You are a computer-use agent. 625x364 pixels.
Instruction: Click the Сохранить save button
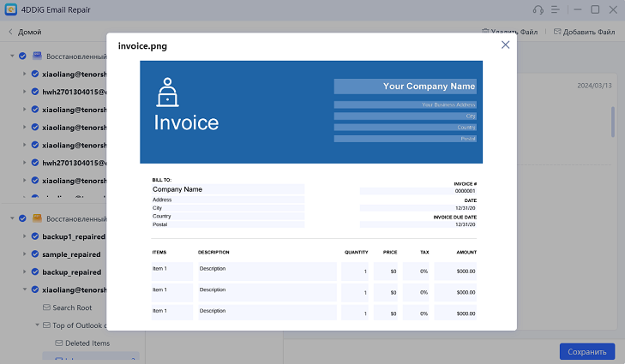click(x=586, y=351)
